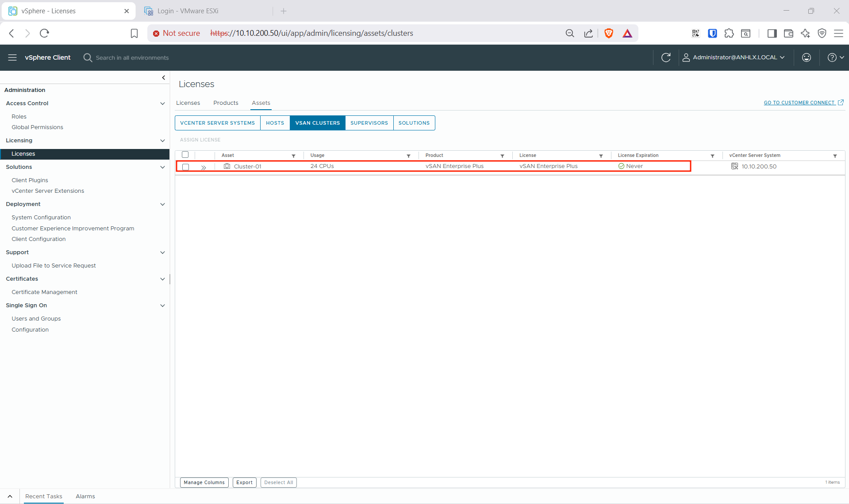Open Certificate Management in the navigation
Screen dimensions: 849x504
click(45, 292)
